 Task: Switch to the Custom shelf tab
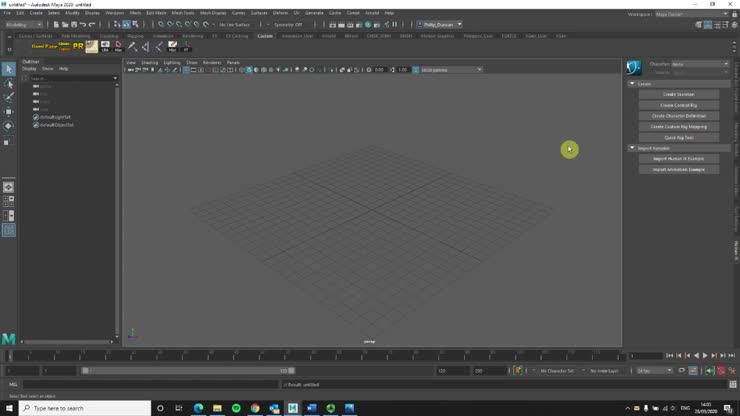265,36
